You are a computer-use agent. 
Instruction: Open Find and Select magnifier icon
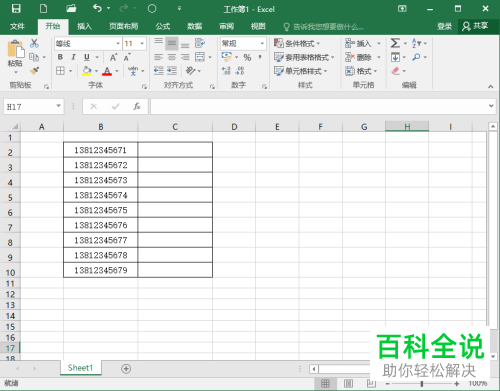(x=416, y=57)
